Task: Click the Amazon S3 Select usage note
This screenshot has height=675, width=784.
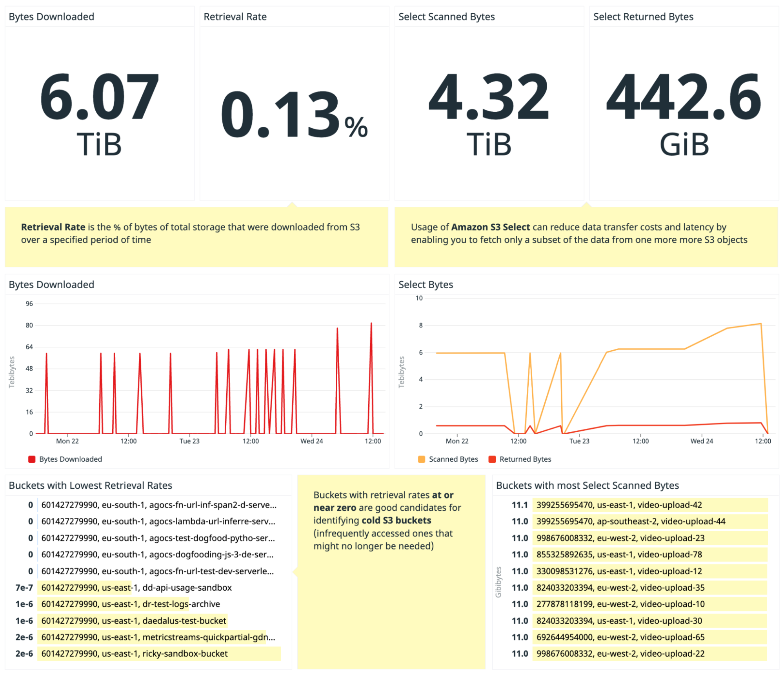Action: click(x=586, y=233)
